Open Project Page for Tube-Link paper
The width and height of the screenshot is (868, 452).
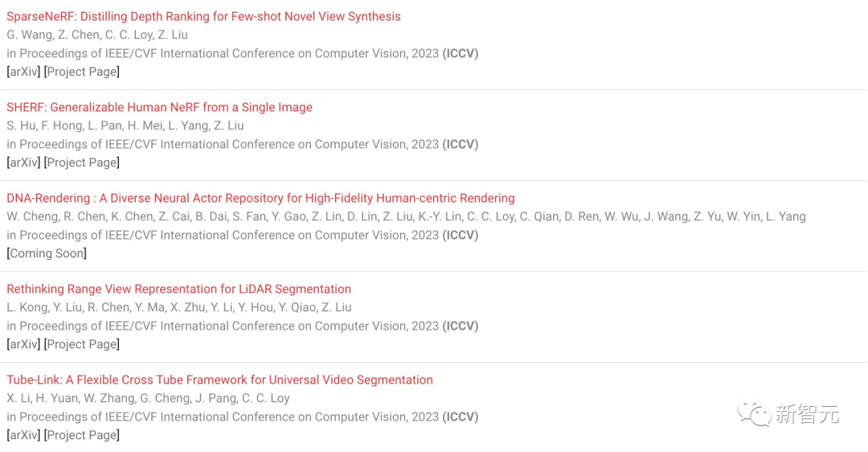pos(82,435)
